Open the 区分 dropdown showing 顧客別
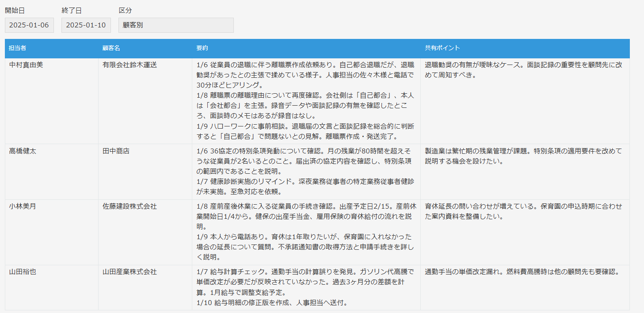644x313 pixels. (176, 25)
